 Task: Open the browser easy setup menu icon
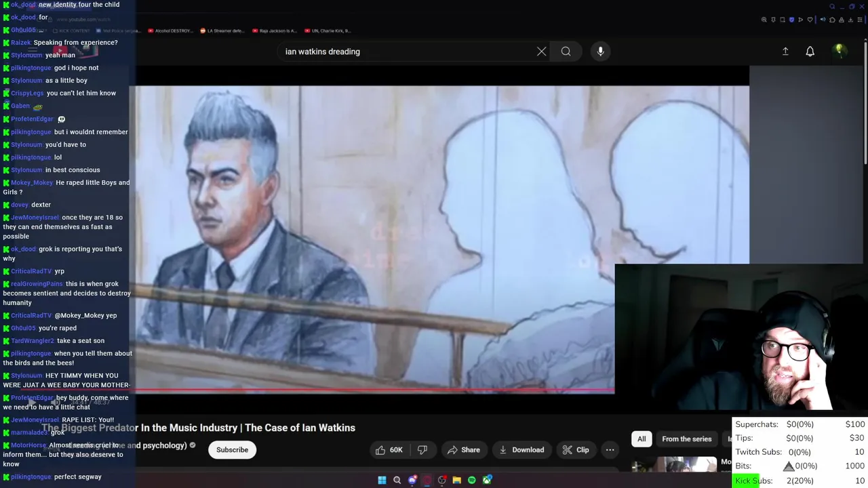point(860,20)
